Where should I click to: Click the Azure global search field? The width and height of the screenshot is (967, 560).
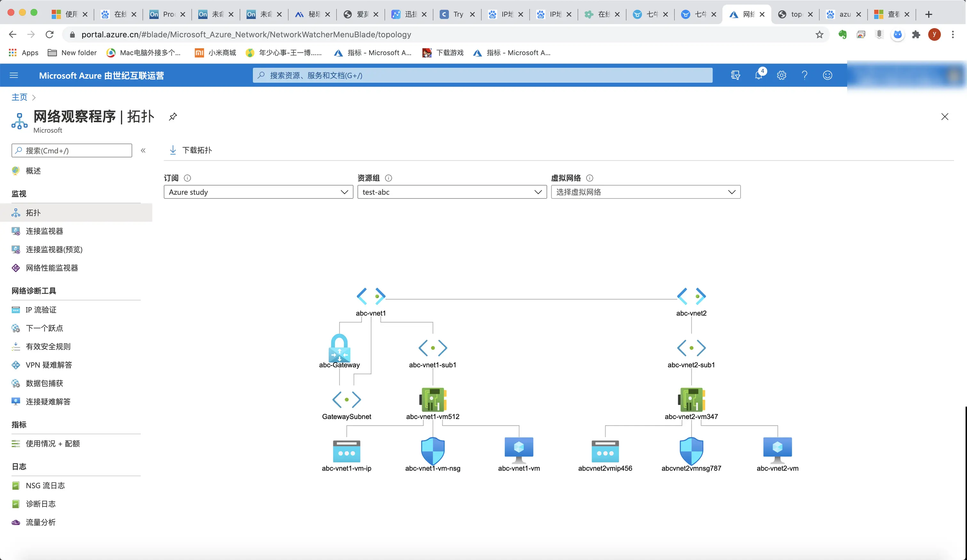482,75
